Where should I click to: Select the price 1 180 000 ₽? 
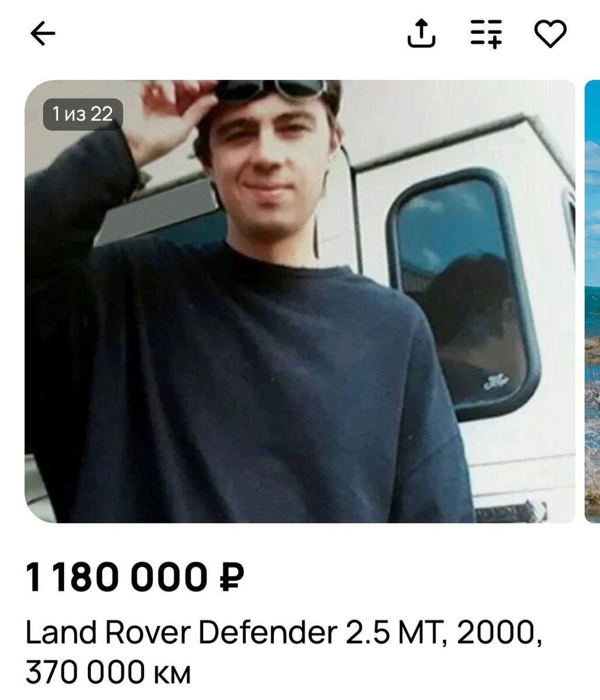(x=135, y=577)
